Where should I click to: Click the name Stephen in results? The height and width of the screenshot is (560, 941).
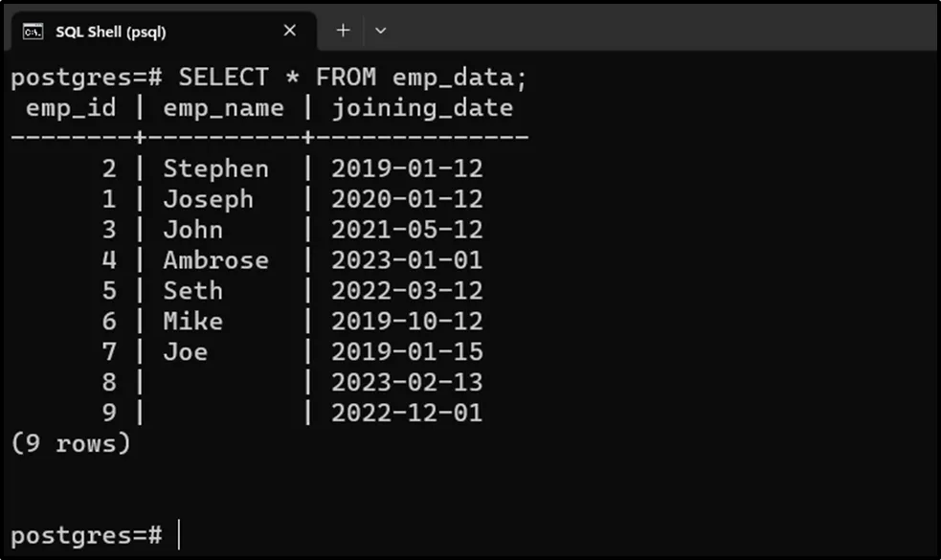point(215,169)
